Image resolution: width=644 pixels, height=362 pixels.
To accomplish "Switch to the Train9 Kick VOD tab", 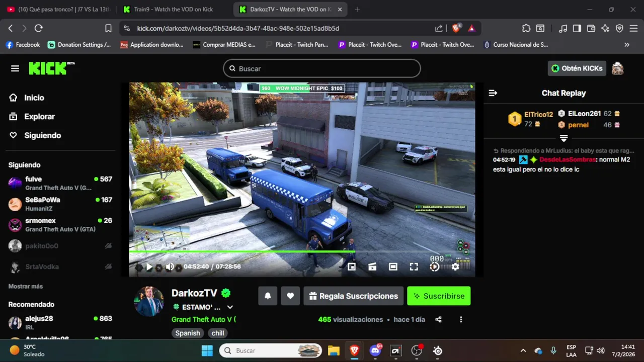I will click(x=174, y=10).
